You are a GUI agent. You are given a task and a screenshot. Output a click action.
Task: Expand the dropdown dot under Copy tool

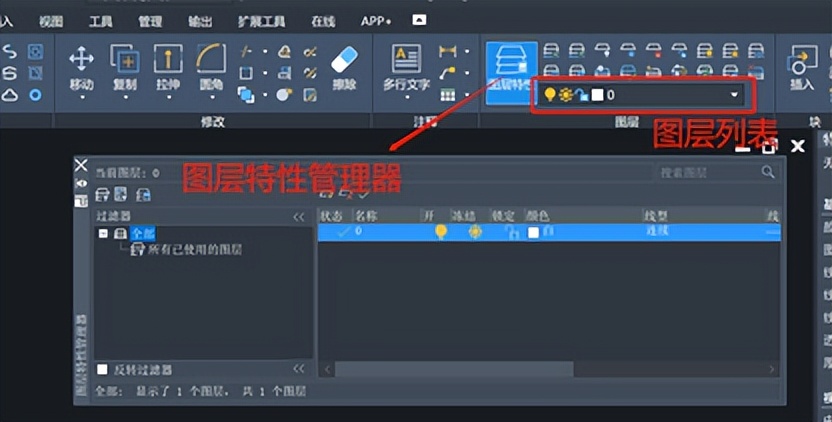pos(125,98)
